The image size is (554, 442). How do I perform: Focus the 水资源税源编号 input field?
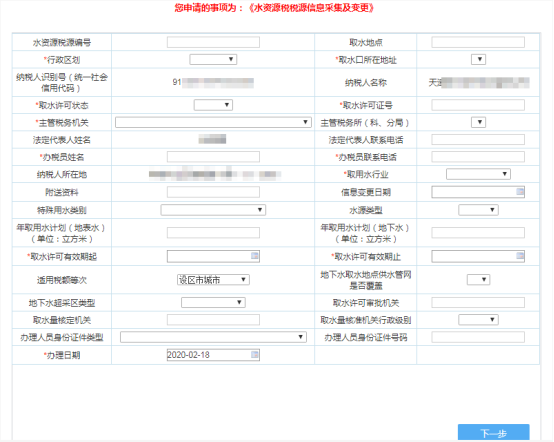point(213,42)
